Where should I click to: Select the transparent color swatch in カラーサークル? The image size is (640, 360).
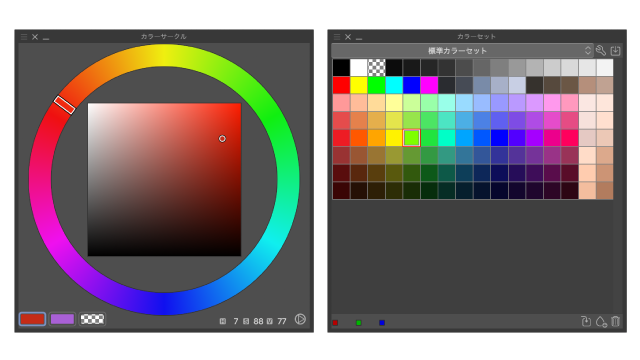point(92,319)
